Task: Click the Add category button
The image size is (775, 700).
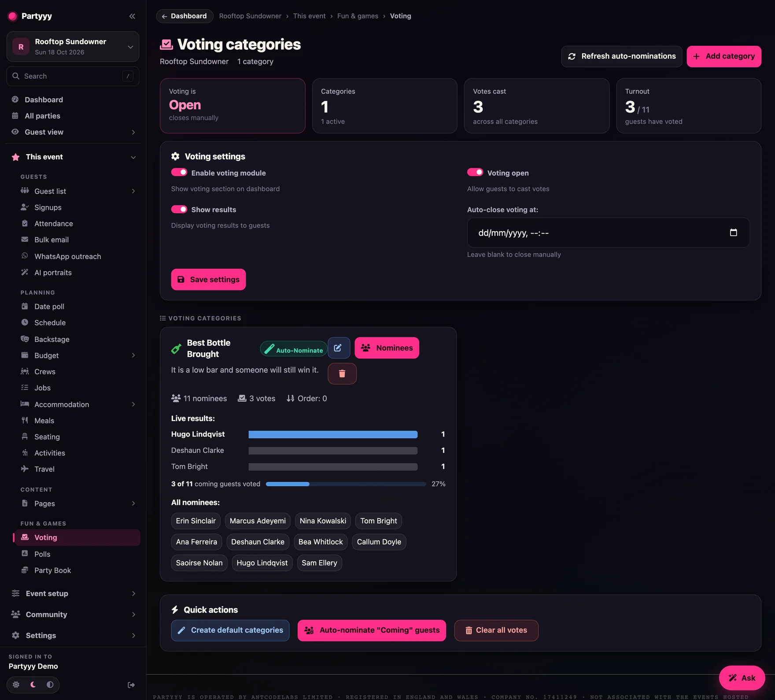Action: (x=724, y=56)
